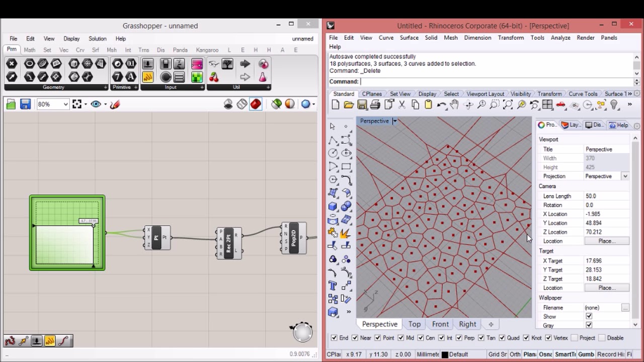Toggle Gumball in Rhino status bar
This screenshot has height=362, width=644.
(586, 354)
